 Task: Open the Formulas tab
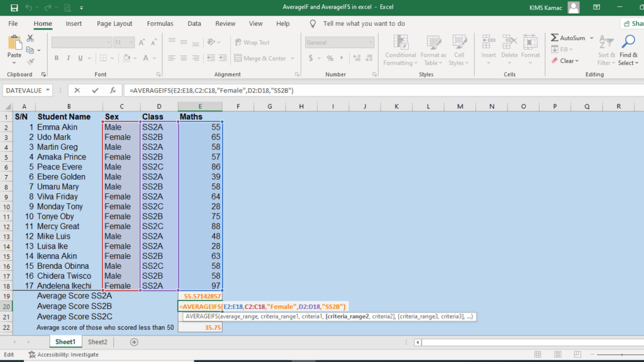point(160,23)
